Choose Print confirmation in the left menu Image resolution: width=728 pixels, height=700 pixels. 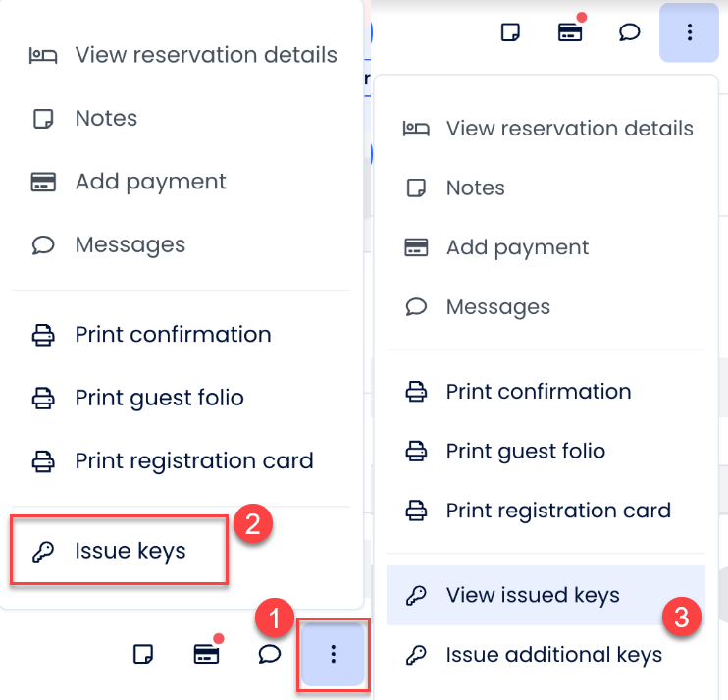point(173,334)
